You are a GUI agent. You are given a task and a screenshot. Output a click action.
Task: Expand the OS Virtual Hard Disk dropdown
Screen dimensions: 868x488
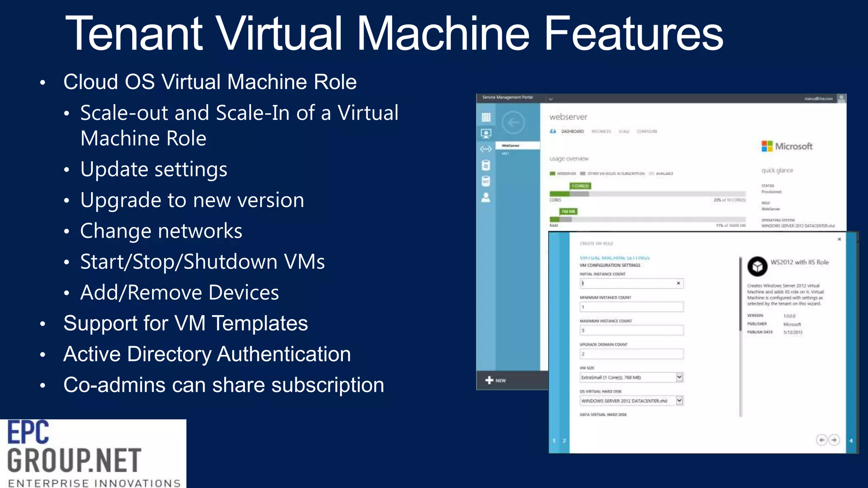coord(679,400)
